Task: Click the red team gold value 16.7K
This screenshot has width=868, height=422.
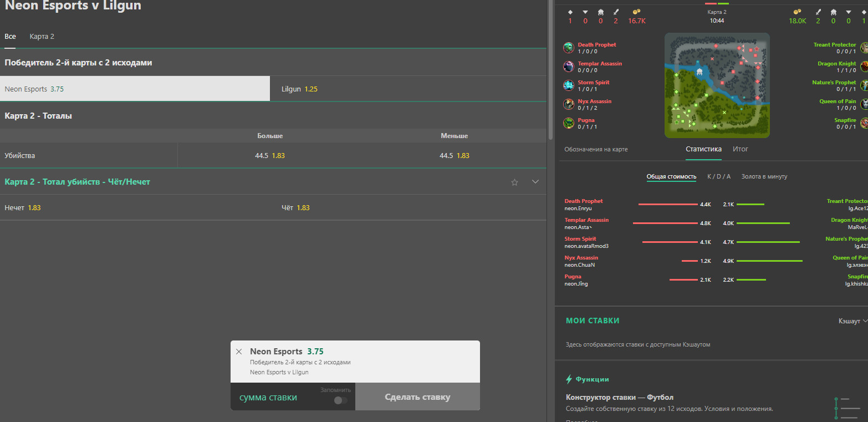Action: tap(637, 21)
